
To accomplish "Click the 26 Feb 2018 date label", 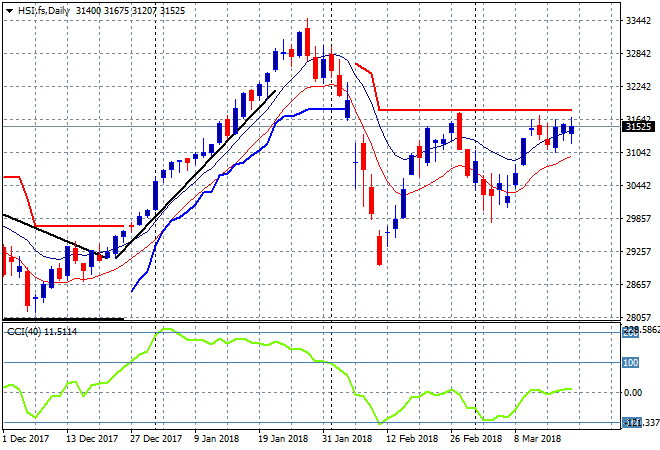I will (x=476, y=439).
